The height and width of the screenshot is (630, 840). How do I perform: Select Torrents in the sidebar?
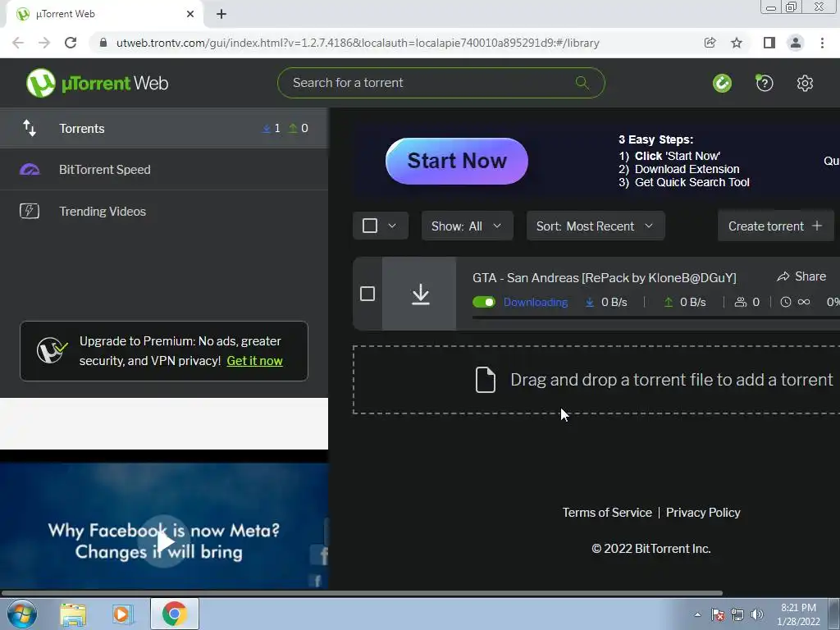point(164,128)
